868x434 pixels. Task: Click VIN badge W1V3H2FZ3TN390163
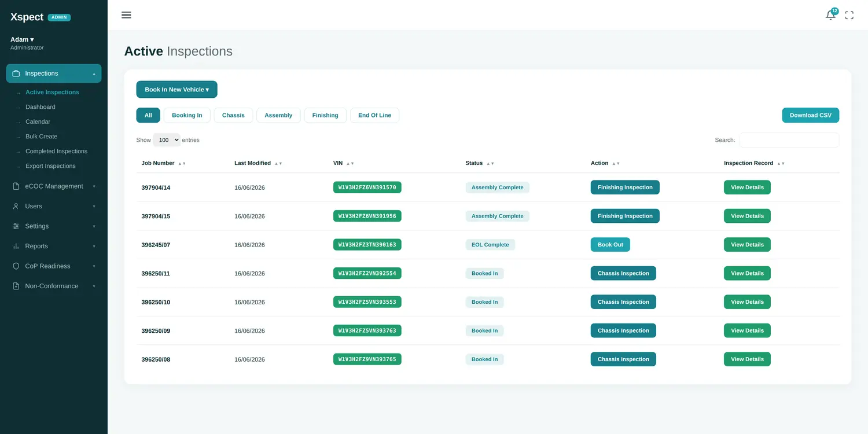367,245
